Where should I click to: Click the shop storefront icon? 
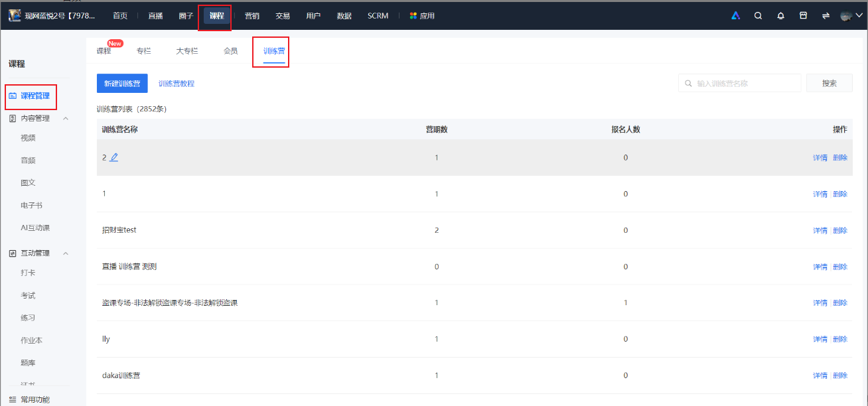pyautogui.click(x=803, y=16)
